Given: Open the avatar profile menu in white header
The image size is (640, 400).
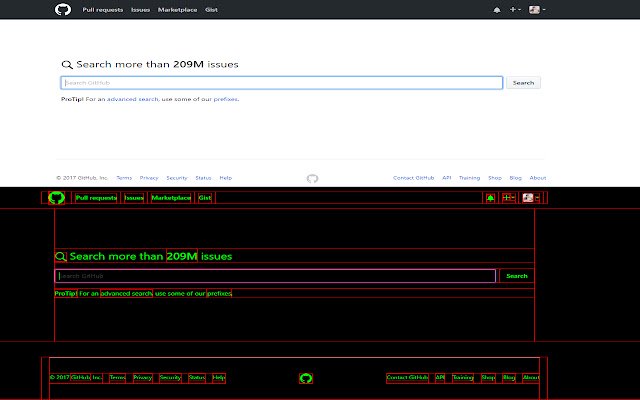Looking at the screenshot, I should 537,9.
